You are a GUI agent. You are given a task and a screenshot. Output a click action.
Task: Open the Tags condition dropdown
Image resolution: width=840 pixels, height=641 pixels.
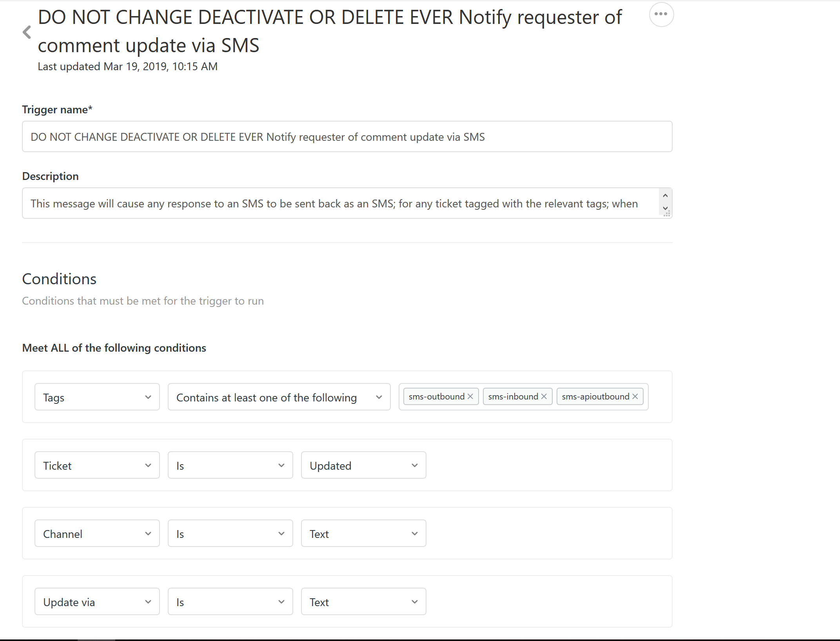coord(97,397)
